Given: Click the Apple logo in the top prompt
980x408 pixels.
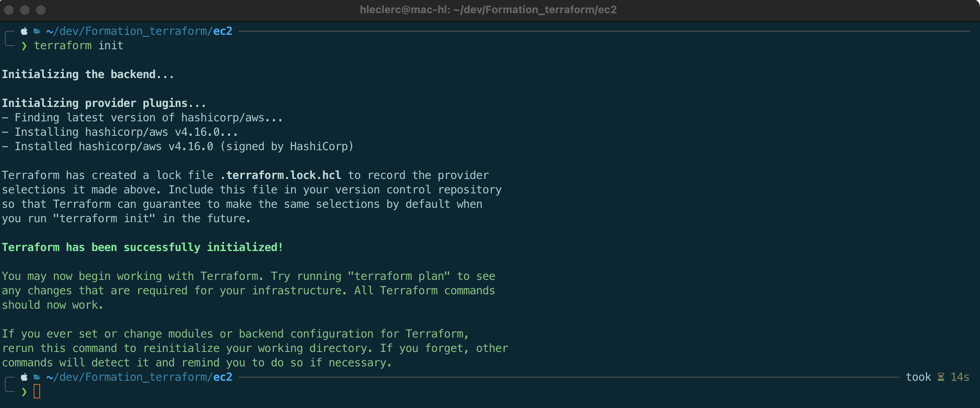Looking at the screenshot, I should [24, 31].
